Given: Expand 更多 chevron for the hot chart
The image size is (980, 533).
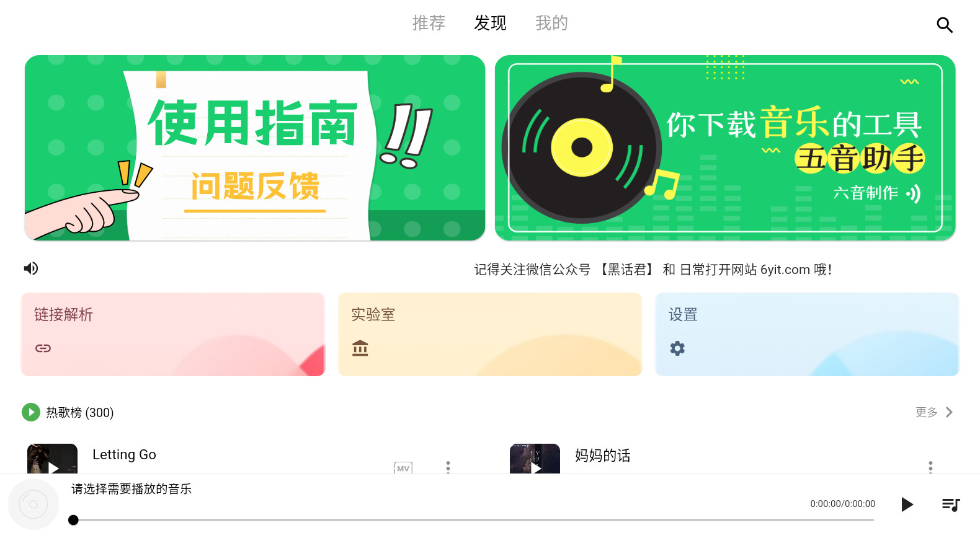Looking at the screenshot, I should pos(949,412).
